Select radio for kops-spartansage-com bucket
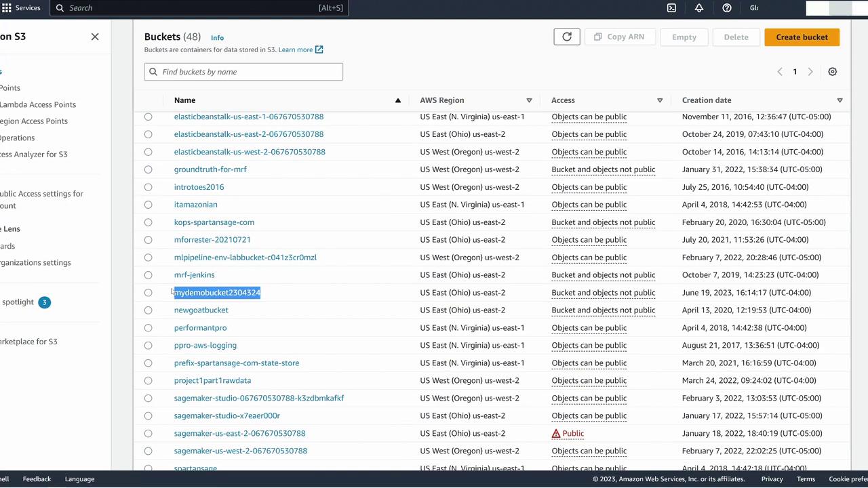 click(148, 222)
